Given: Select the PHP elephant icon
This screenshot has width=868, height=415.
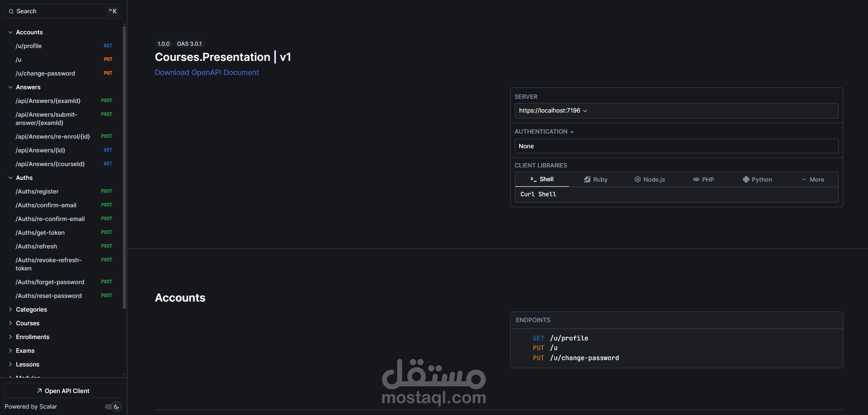Looking at the screenshot, I should click(697, 179).
